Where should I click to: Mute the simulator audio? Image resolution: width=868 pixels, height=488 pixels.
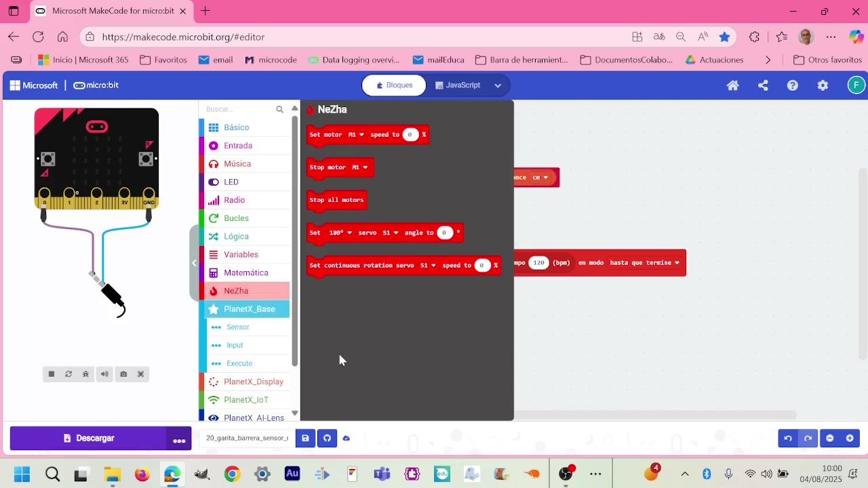pyautogui.click(x=104, y=374)
